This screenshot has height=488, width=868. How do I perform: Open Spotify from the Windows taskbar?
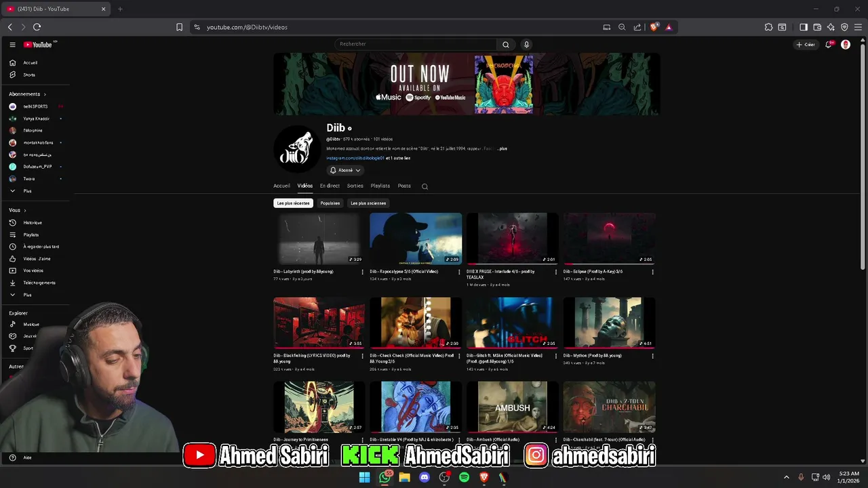coord(464,477)
